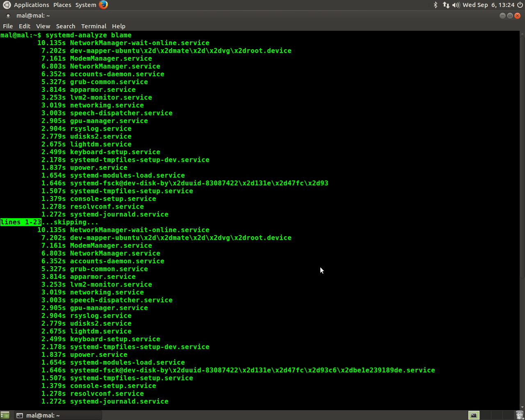Click the power session icon
This screenshot has height=420, width=525.
520,5
